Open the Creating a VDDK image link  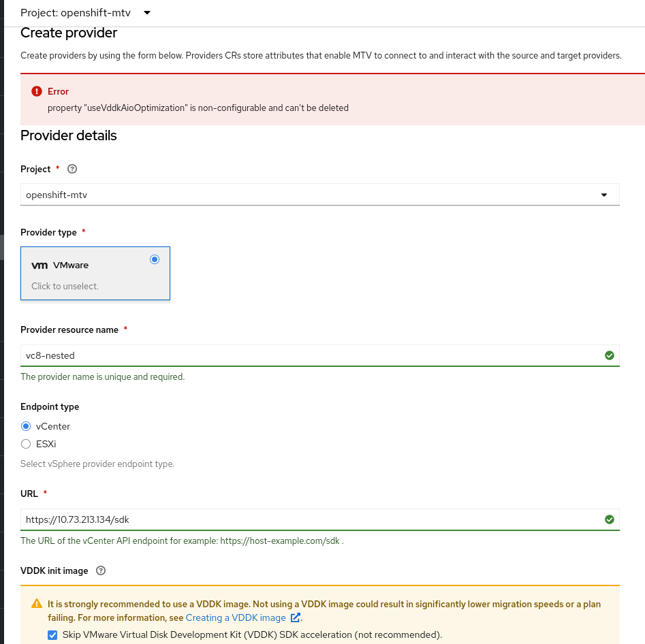pyautogui.click(x=236, y=617)
